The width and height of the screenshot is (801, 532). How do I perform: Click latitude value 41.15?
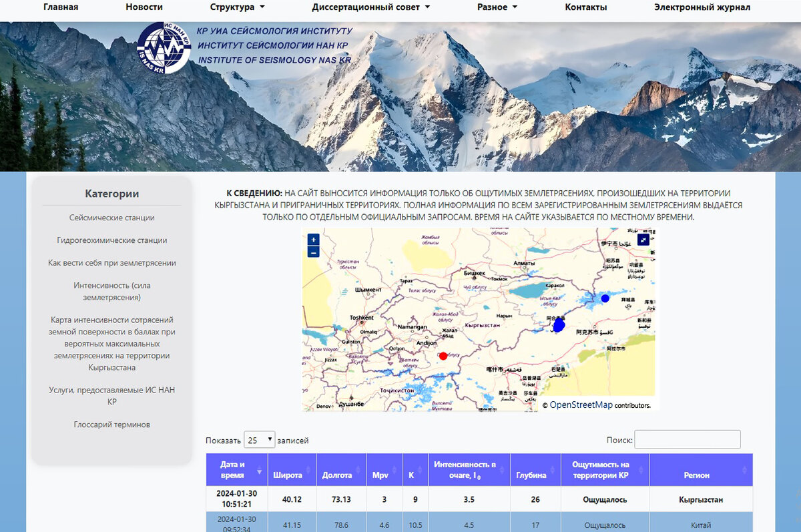[x=292, y=525]
